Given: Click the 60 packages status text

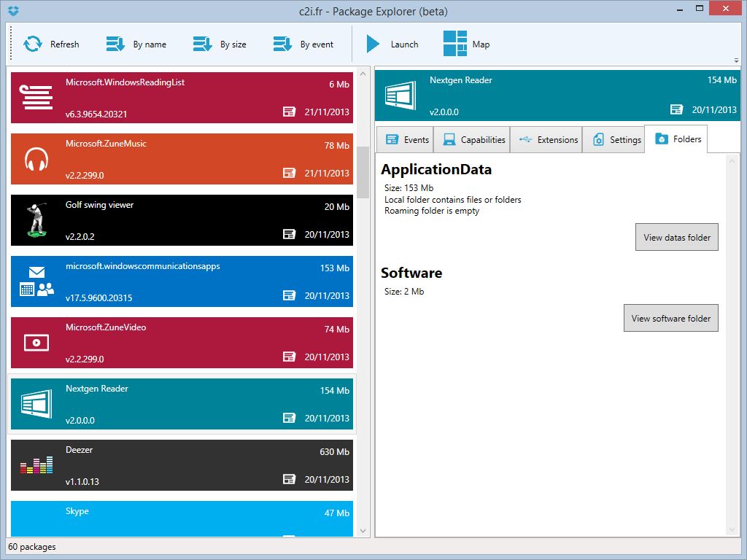Looking at the screenshot, I should point(32,547).
